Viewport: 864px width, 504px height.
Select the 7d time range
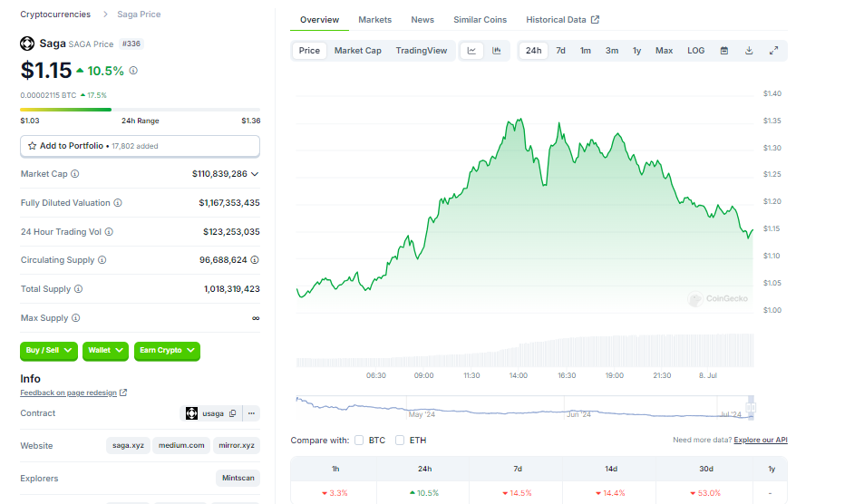coord(561,51)
